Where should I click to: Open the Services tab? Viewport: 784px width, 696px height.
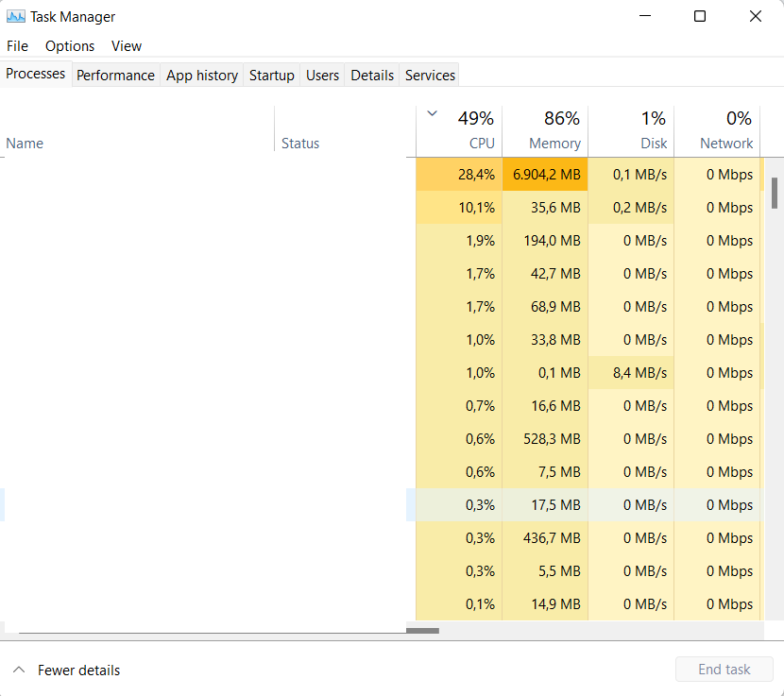coord(430,76)
